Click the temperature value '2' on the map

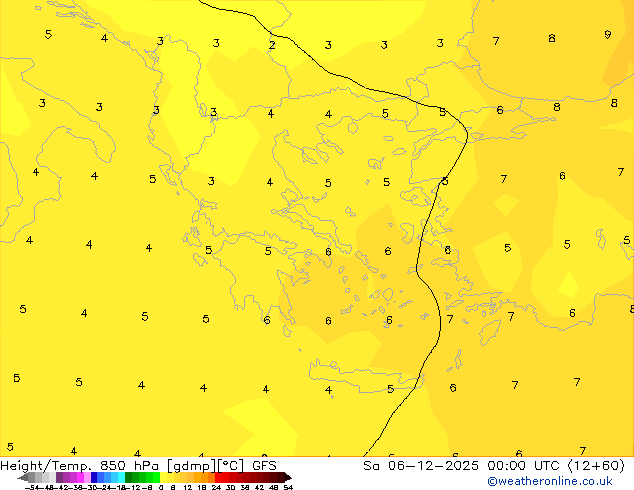coord(272,45)
